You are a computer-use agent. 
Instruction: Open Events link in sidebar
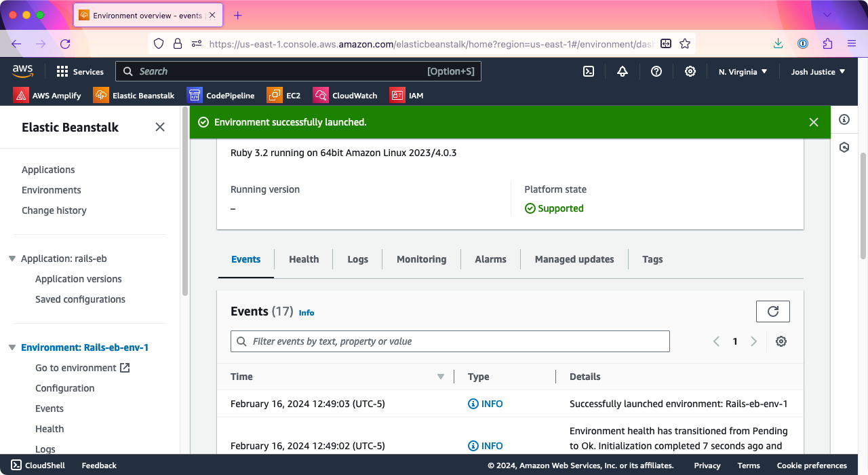(50, 408)
